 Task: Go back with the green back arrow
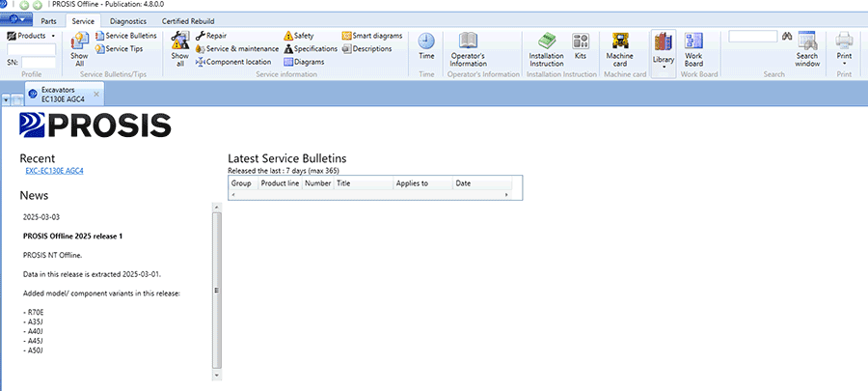point(24,5)
